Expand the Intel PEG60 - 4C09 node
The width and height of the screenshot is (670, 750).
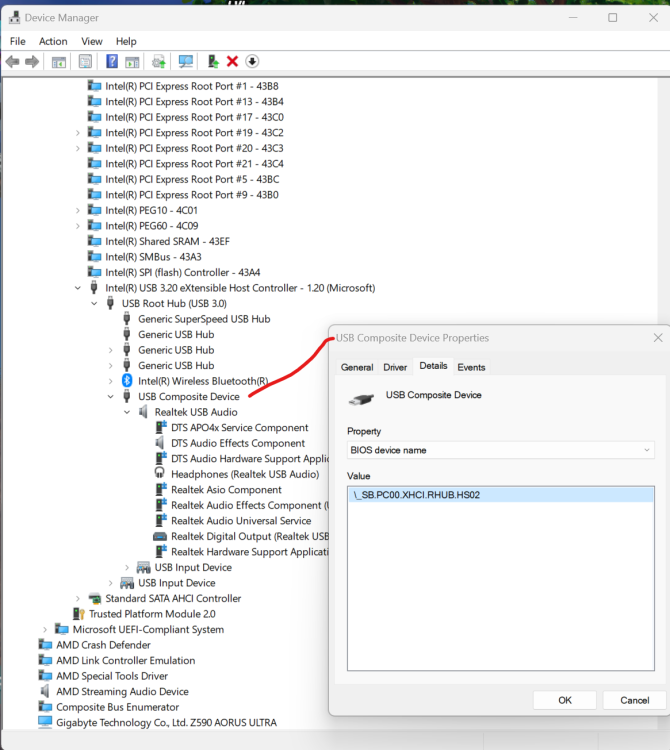pyautogui.click(x=78, y=226)
